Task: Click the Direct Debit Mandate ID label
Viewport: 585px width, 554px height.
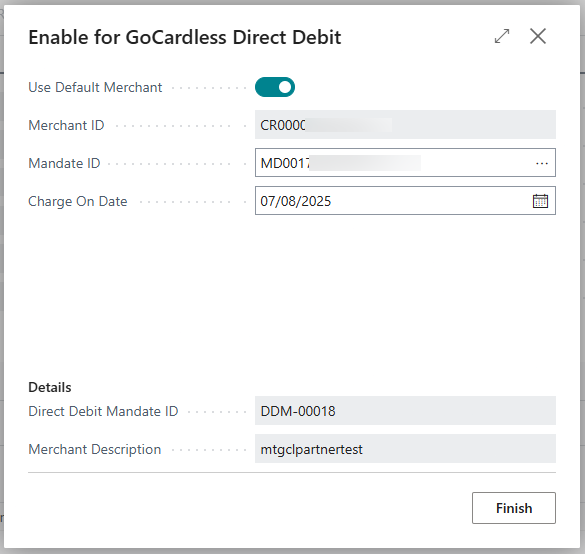Action: (x=103, y=411)
